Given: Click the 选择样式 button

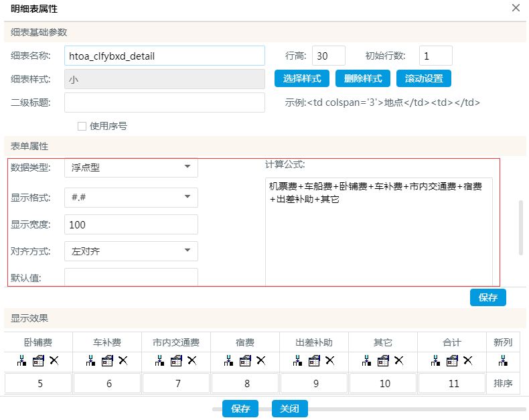Looking at the screenshot, I should (301, 78).
